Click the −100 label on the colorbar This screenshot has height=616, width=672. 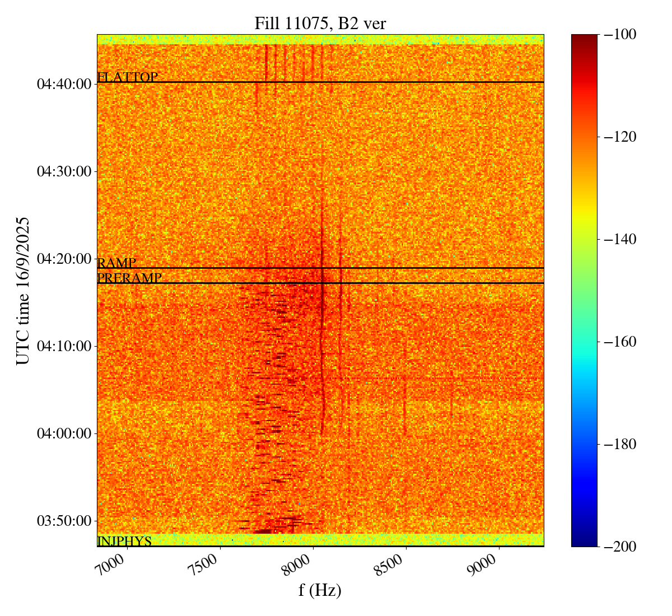point(620,35)
